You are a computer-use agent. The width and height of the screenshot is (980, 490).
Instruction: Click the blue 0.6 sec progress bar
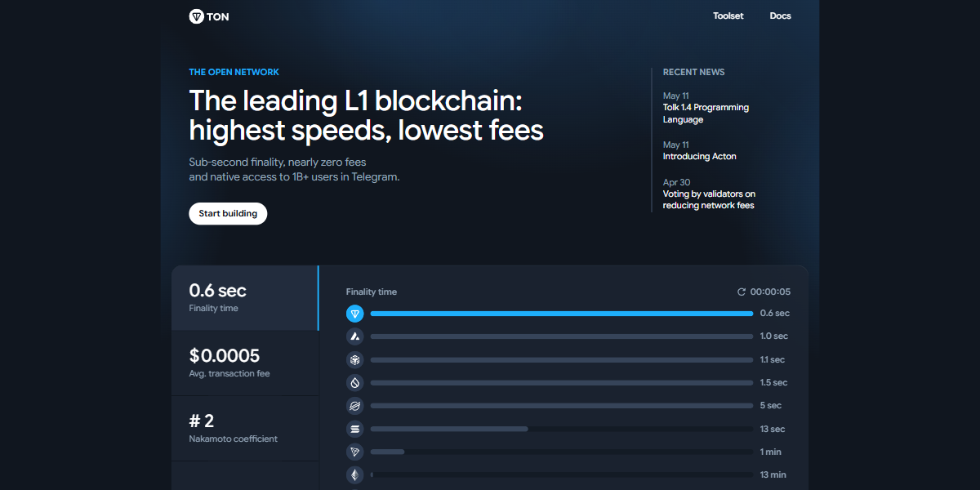[562, 314]
